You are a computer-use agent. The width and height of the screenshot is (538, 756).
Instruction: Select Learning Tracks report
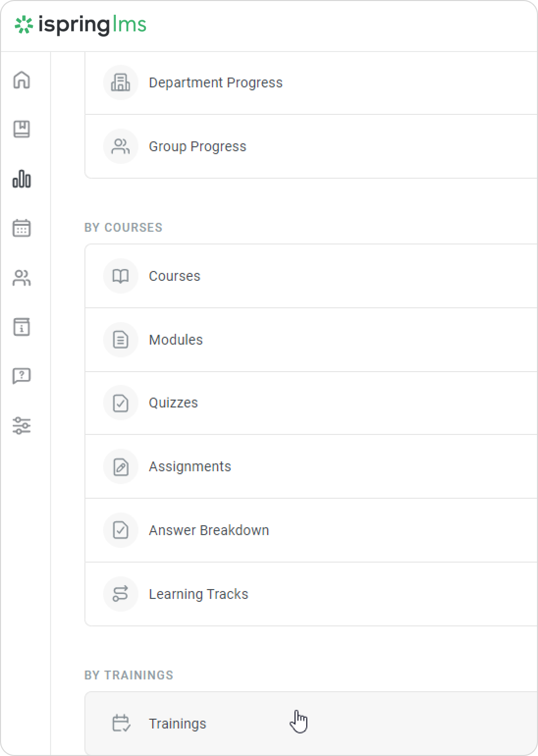[198, 594]
